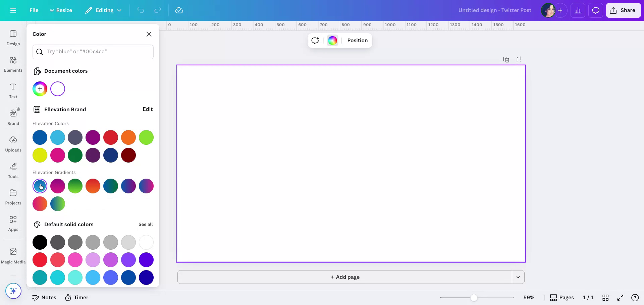This screenshot has width=644, height=305.
Task: Select the red Ellevation brand color
Action: tap(111, 137)
